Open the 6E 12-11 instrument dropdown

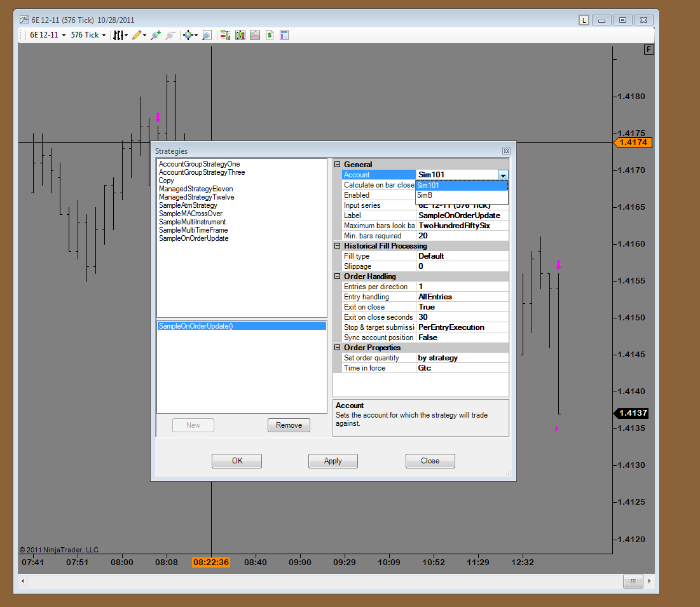click(48, 35)
